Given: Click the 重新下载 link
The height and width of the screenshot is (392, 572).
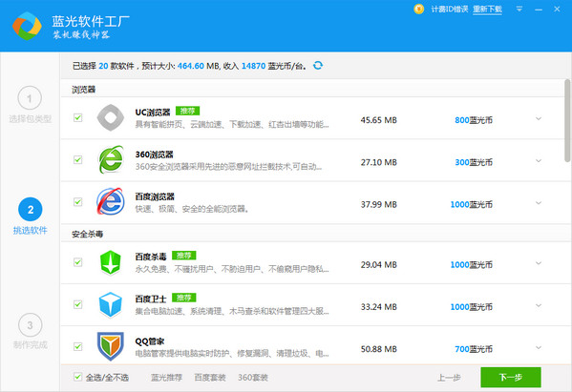Looking at the screenshot, I should (487, 10).
